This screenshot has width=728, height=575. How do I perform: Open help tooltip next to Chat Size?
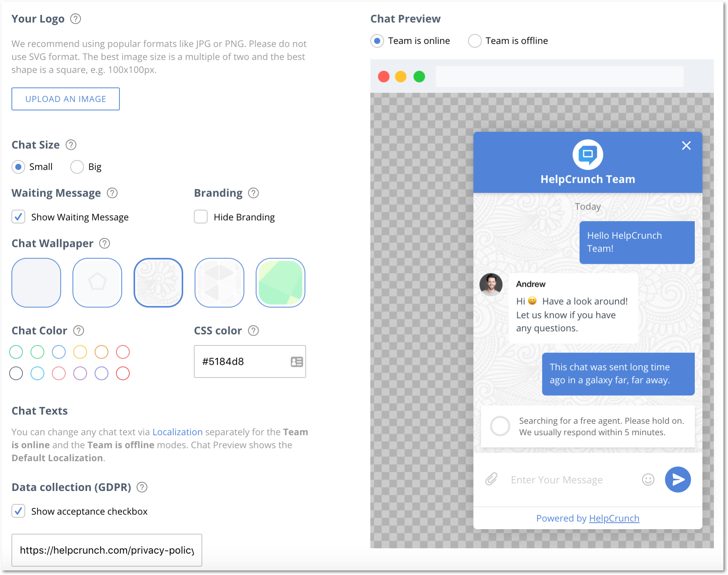pos(71,145)
